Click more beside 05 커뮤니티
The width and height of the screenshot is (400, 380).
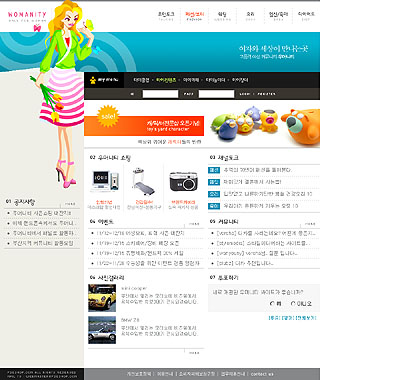[310, 224]
